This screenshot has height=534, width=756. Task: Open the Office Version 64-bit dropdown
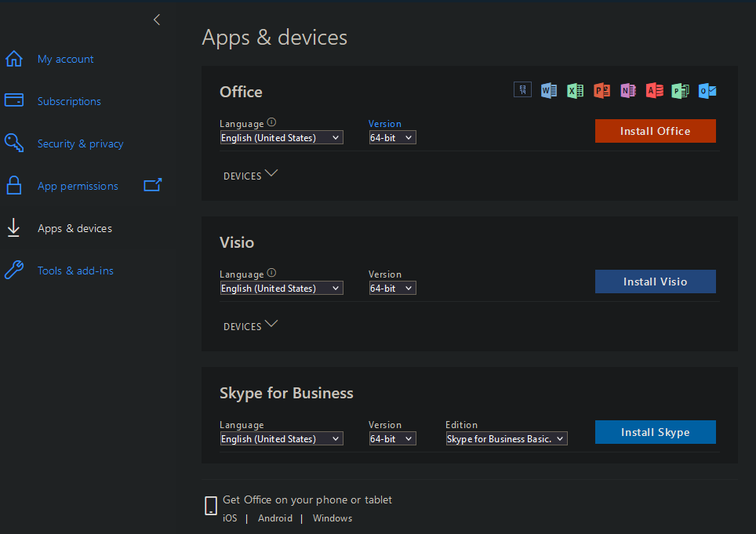392,138
